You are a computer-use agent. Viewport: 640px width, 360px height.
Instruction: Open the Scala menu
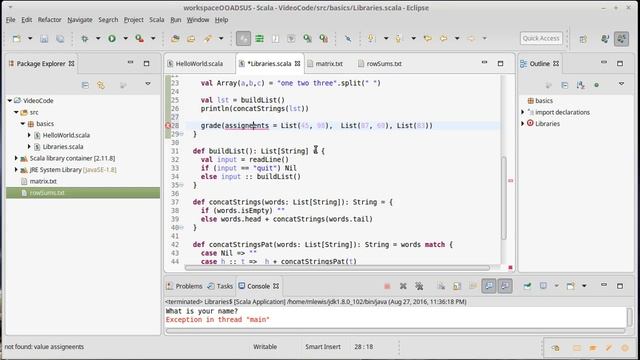pos(157,20)
